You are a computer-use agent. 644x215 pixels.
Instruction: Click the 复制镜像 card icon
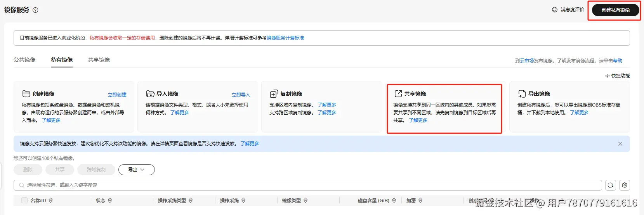coord(274,94)
